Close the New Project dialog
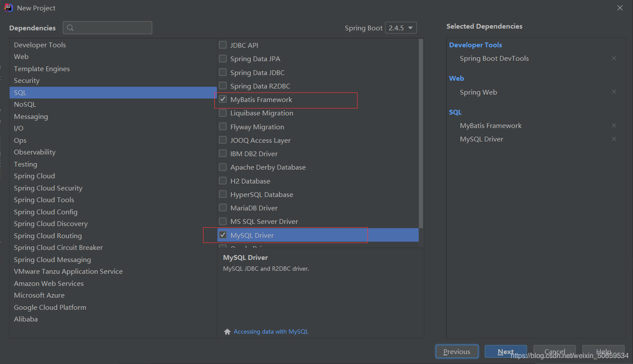633x364 pixels. [x=620, y=8]
